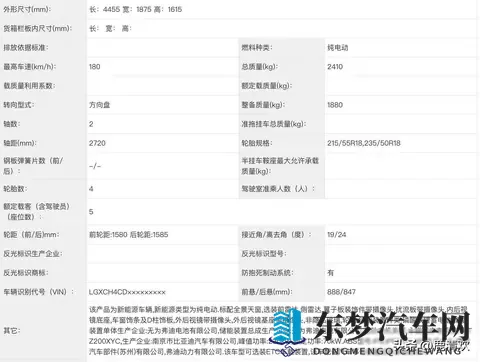
Task: Click the 车辆识别代号 (VIN) label
Action: click(x=39, y=292)
